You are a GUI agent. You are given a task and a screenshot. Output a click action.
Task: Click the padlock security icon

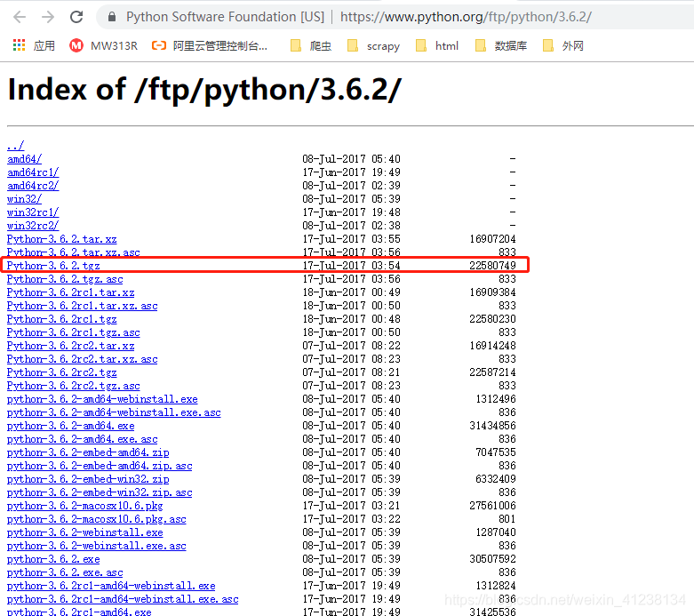(x=112, y=17)
